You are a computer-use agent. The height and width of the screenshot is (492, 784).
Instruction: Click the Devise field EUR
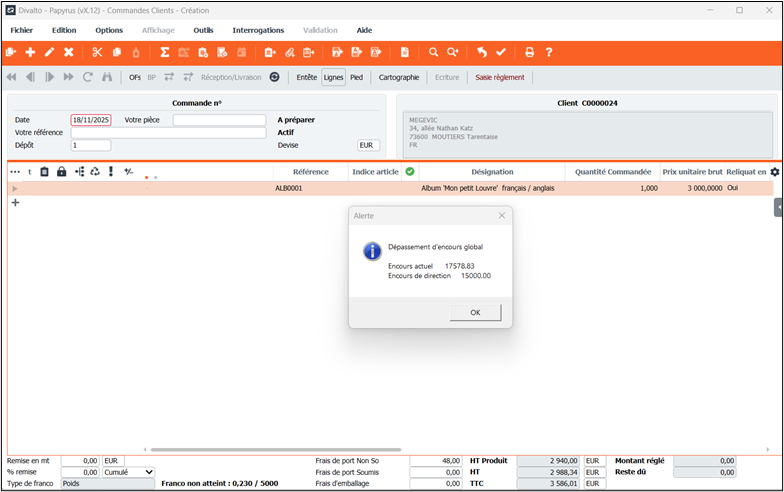point(368,145)
